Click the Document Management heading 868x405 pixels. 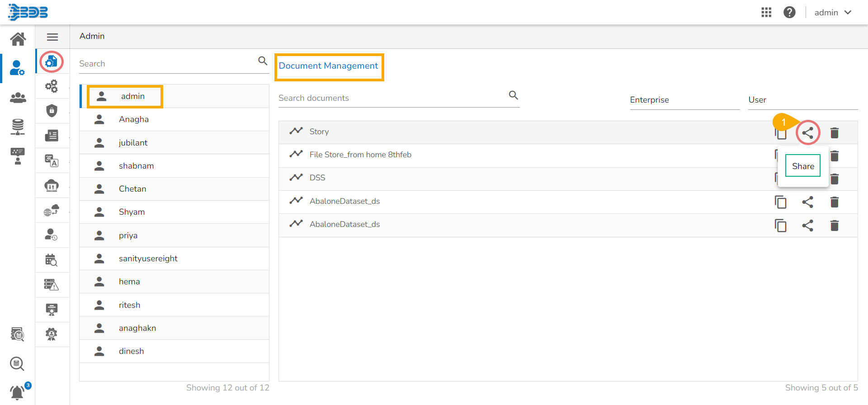328,66
